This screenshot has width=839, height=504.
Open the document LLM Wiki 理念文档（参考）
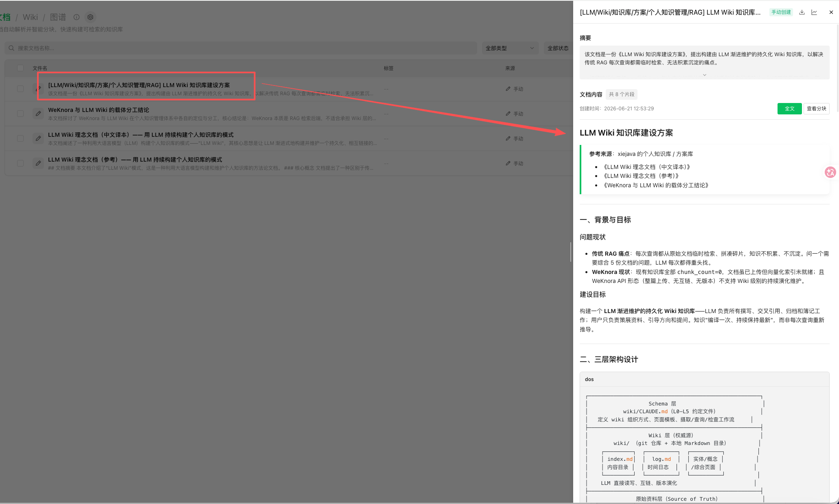tap(135, 160)
